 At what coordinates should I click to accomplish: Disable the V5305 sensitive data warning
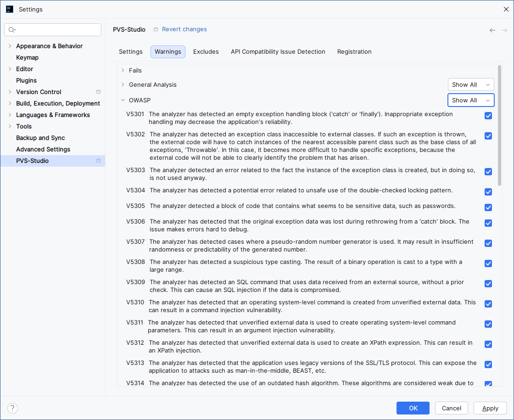pos(488,207)
